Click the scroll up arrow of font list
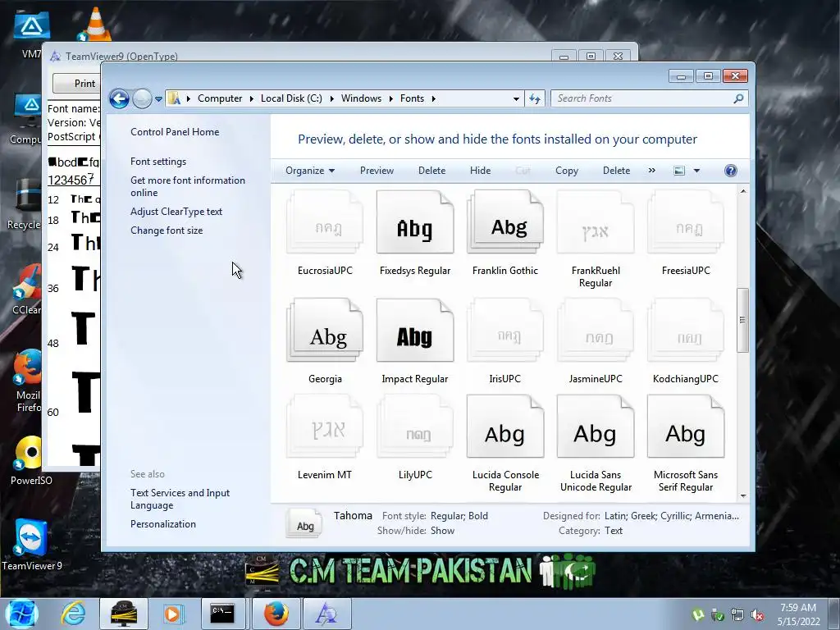This screenshot has width=840, height=630. tap(742, 190)
